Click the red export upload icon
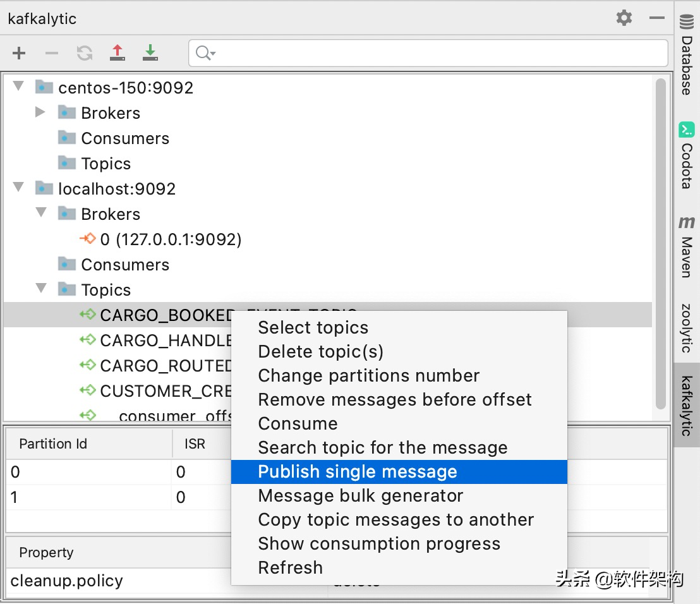Viewport: 700px width, 604px height. (x=118, y=52)
